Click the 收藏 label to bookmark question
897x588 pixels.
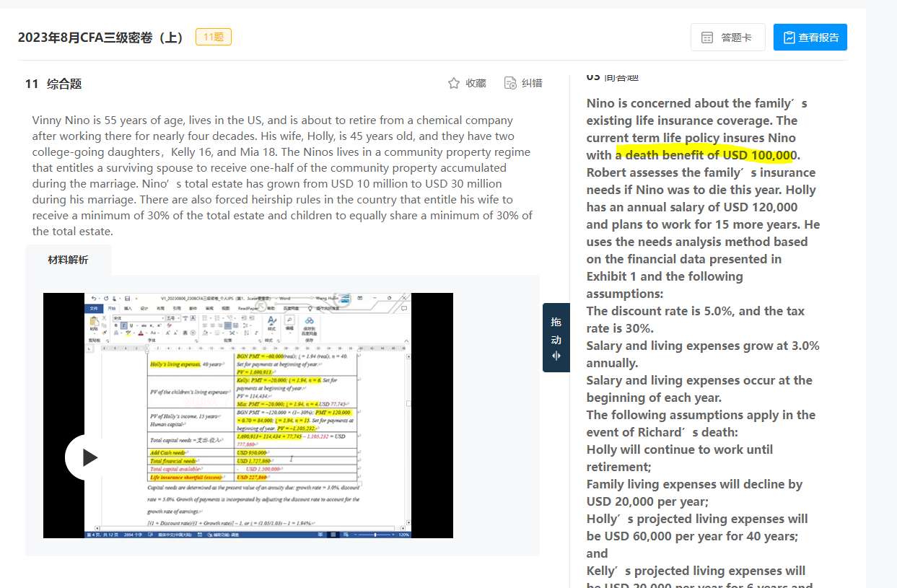click(476, 84)
